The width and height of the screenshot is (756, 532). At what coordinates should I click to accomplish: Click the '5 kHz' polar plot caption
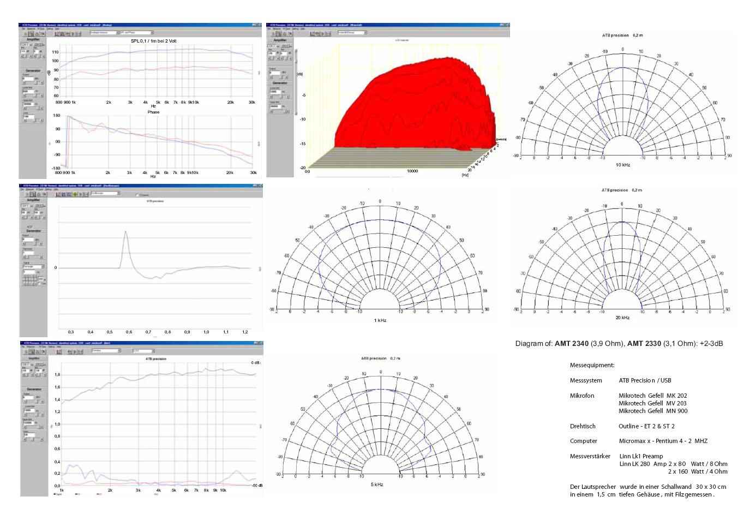tap(377, 485)
